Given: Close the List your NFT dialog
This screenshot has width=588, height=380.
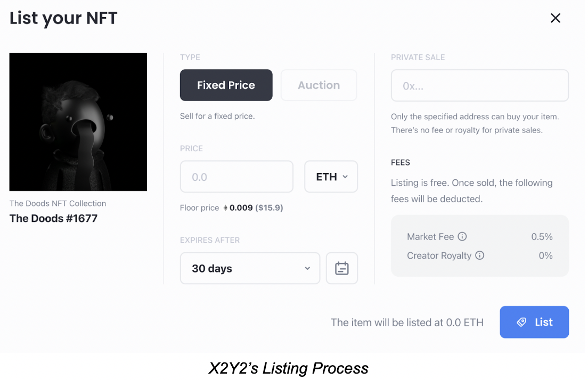Looking at the screenshot, I should [556, 19].
